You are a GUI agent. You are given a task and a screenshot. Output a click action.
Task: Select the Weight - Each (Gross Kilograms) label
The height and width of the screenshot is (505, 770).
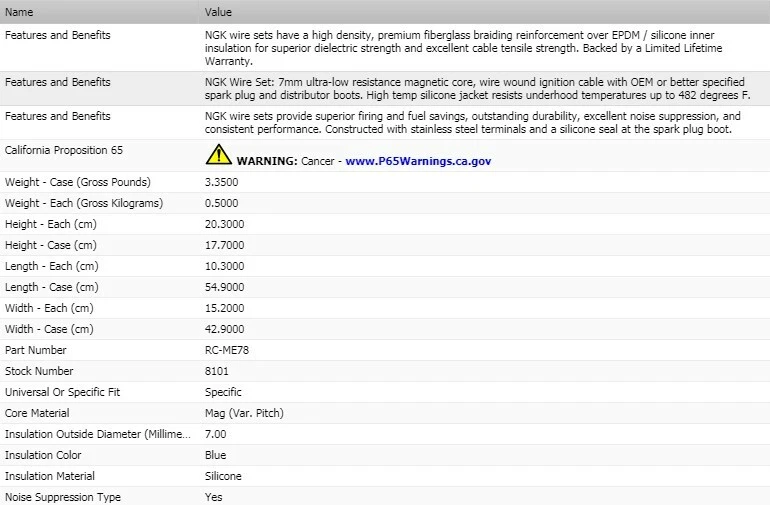coord(84,203)
